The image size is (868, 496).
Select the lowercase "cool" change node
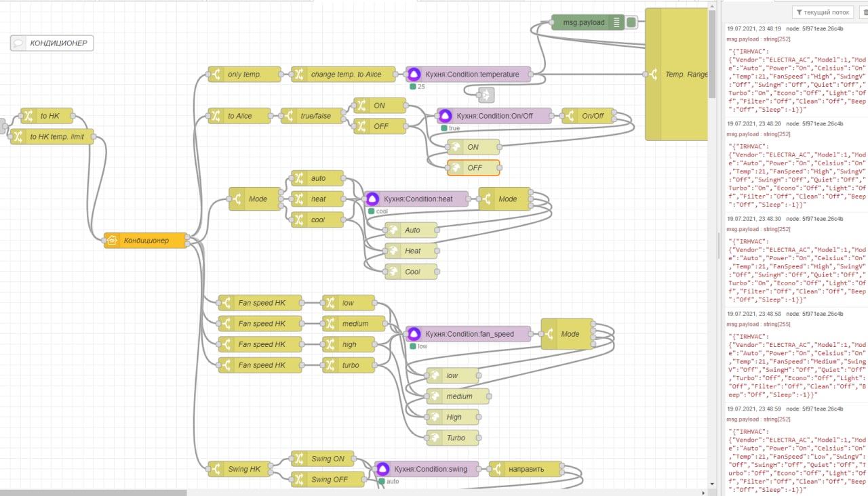pos(317,220)
